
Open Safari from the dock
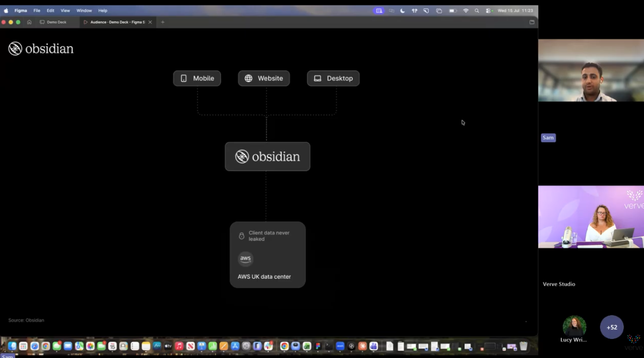point(34,346)
